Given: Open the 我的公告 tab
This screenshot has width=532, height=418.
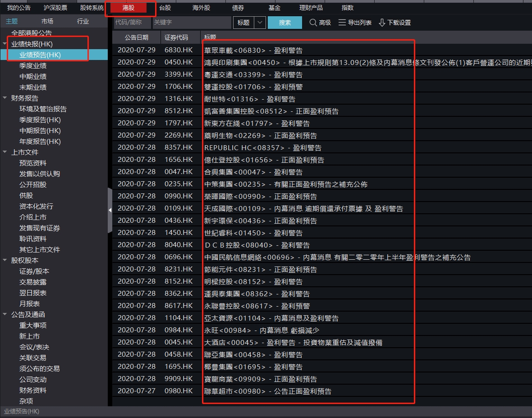Looking at the screenshot, I should click(18, 8).
